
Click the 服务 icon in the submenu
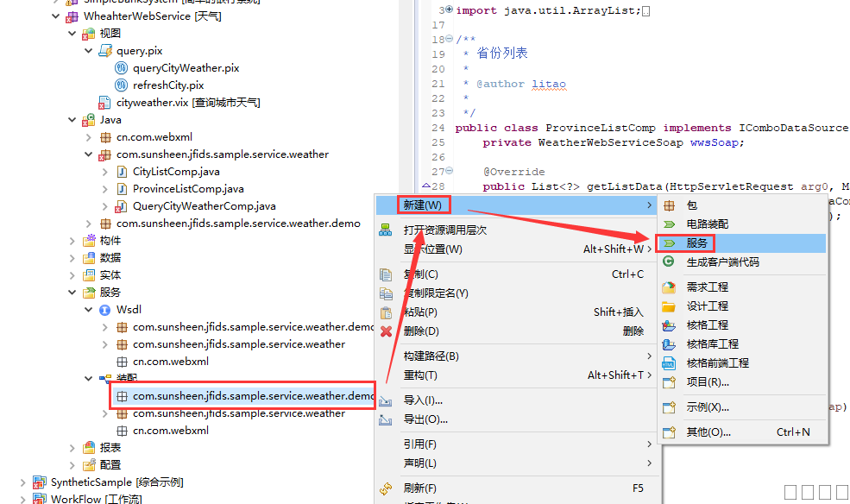pyautogui.click(x=669, y=243)
